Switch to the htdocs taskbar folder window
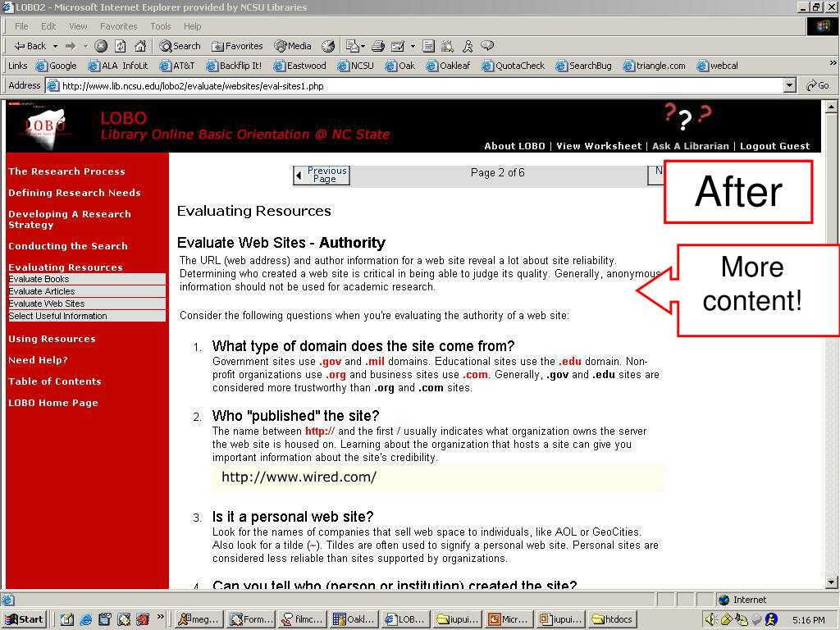Viewport: 840px width, 630px height. 614,619
